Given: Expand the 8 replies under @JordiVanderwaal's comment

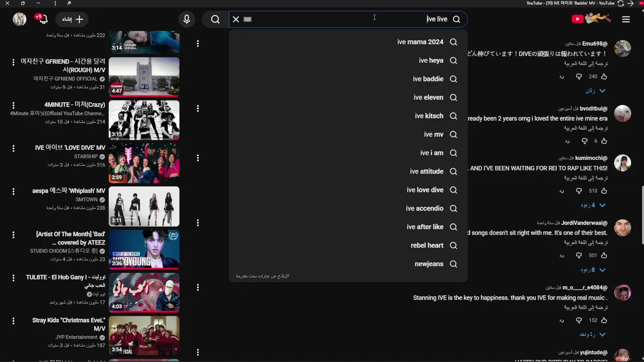Looking at the screenshot, I should (593, 270).
